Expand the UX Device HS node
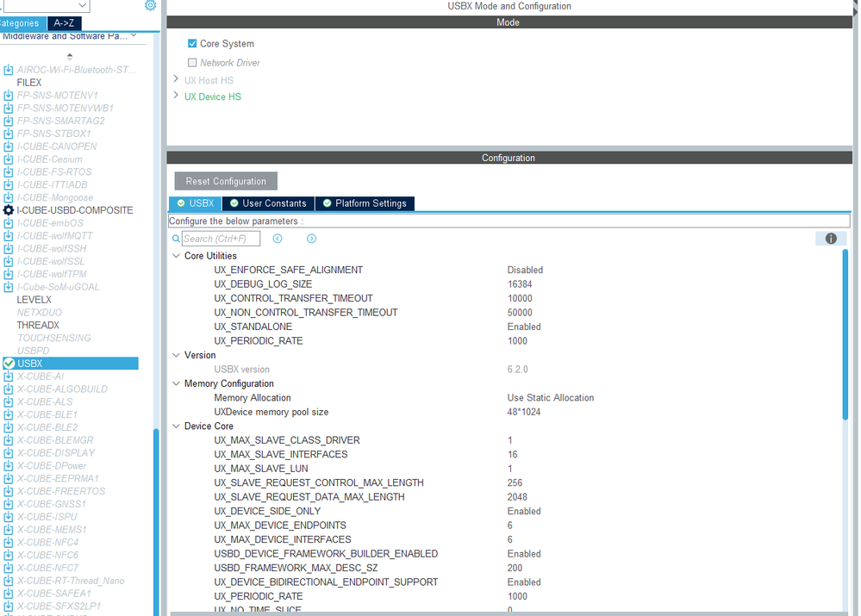Image resolution: width=861 pixels, height=616 pixels. (x=176, y=96)
